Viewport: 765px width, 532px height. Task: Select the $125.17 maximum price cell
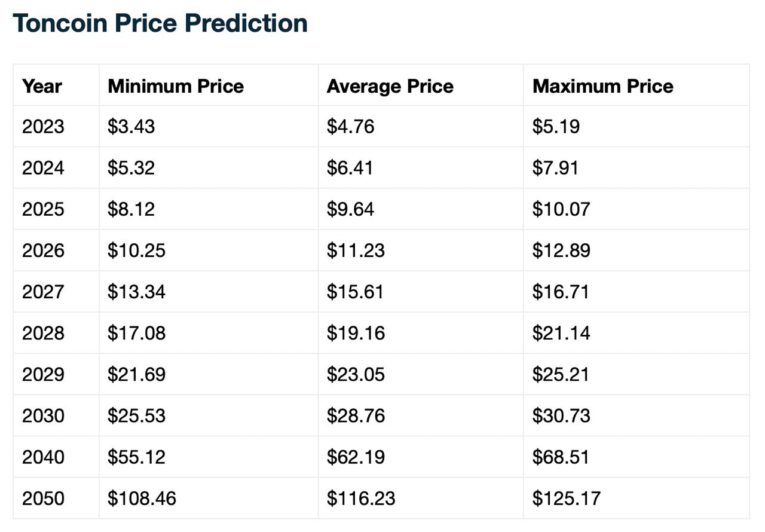(566, 498)
